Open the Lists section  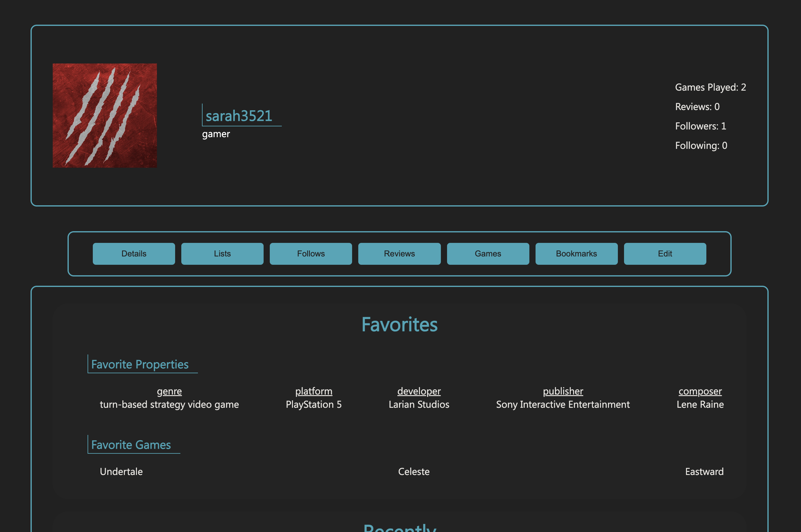[x=222, y=253]
